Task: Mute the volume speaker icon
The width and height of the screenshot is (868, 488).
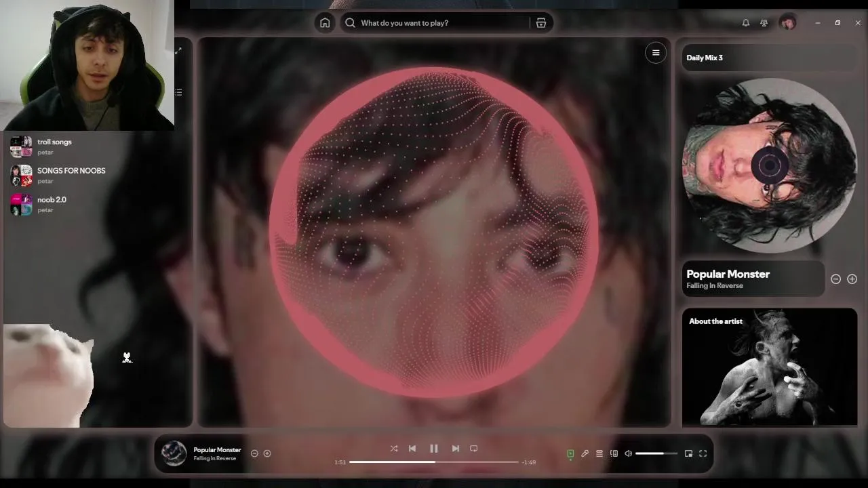Action: (629, 453)
